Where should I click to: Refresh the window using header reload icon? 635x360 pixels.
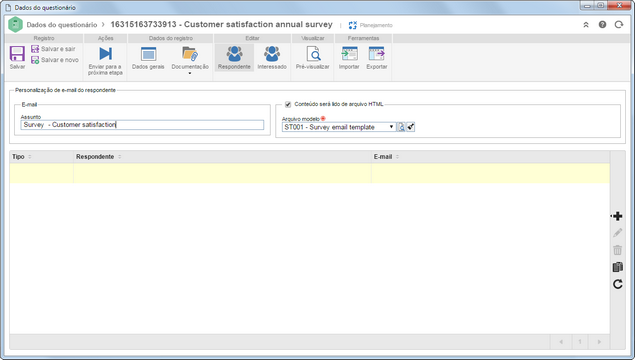pos(619,25)
